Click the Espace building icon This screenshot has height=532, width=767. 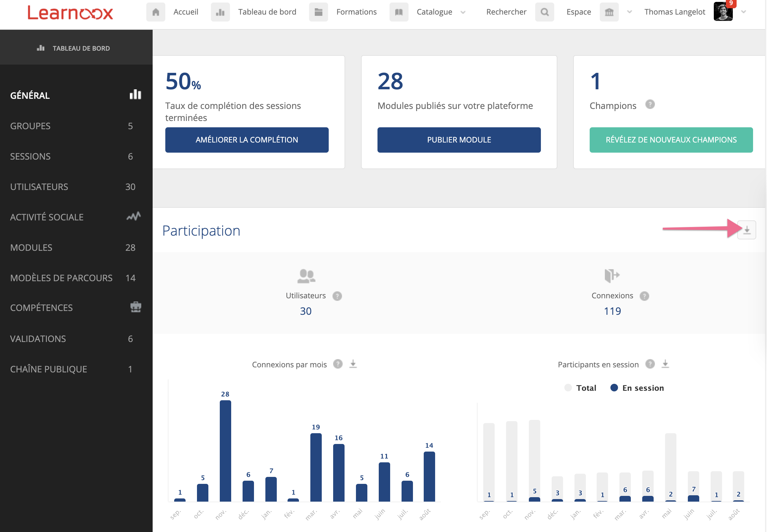609,12
